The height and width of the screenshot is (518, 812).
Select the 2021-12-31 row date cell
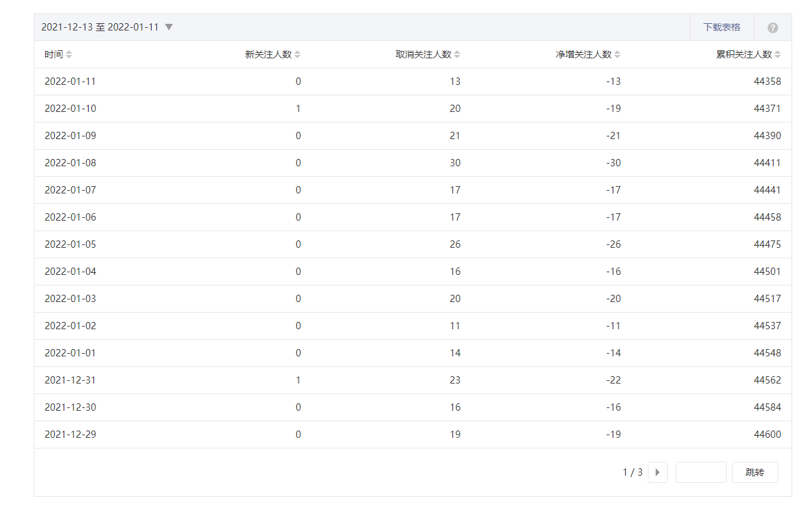[x=70, y=380]
